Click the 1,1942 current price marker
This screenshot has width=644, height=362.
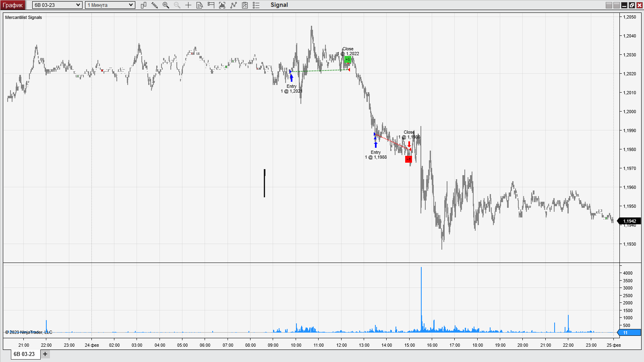(x=630, y=221)
